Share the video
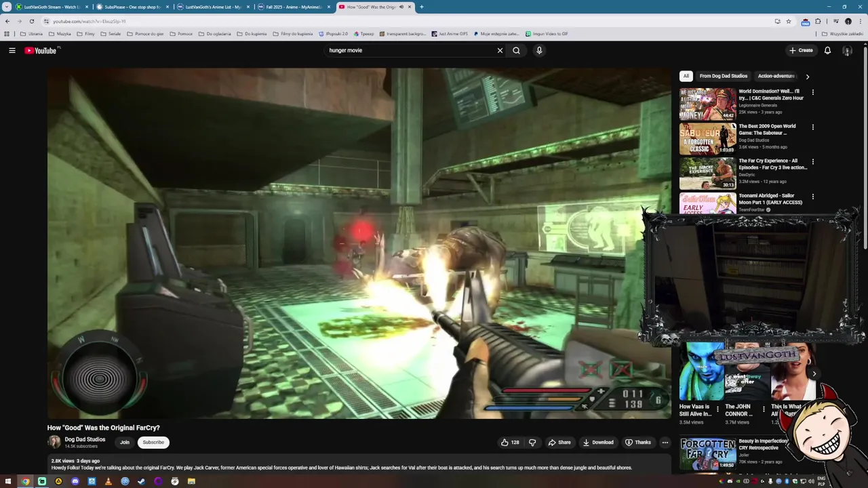The image size is (868, 488). coord(559,442)
